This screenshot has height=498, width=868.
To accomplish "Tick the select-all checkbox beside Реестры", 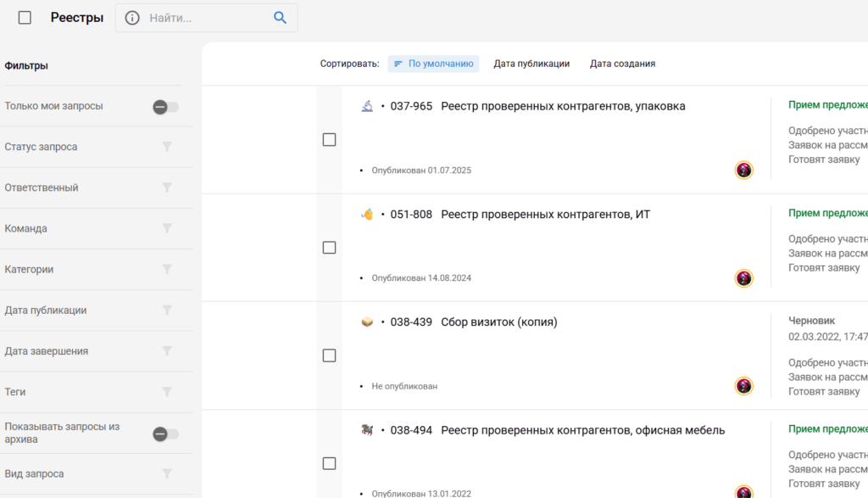I will point(25,18).
